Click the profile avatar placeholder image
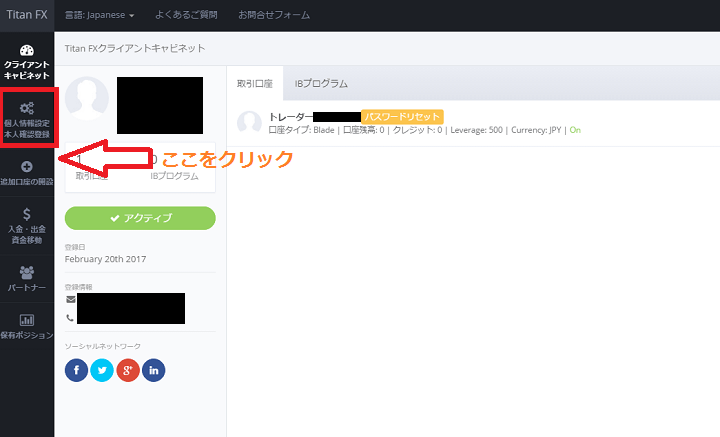The width and height of the screenshot is (720, 437). point(87,98)
